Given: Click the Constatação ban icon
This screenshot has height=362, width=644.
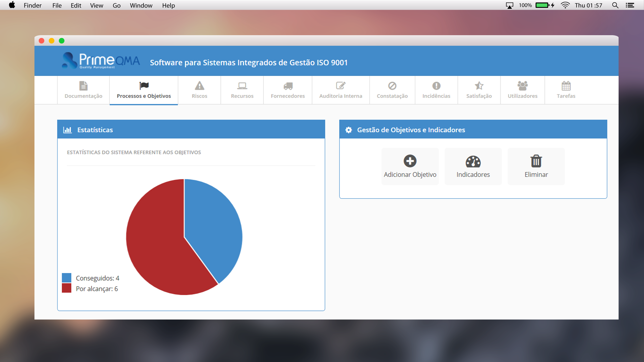Looking at the screenshot, I should pos(392,86).
